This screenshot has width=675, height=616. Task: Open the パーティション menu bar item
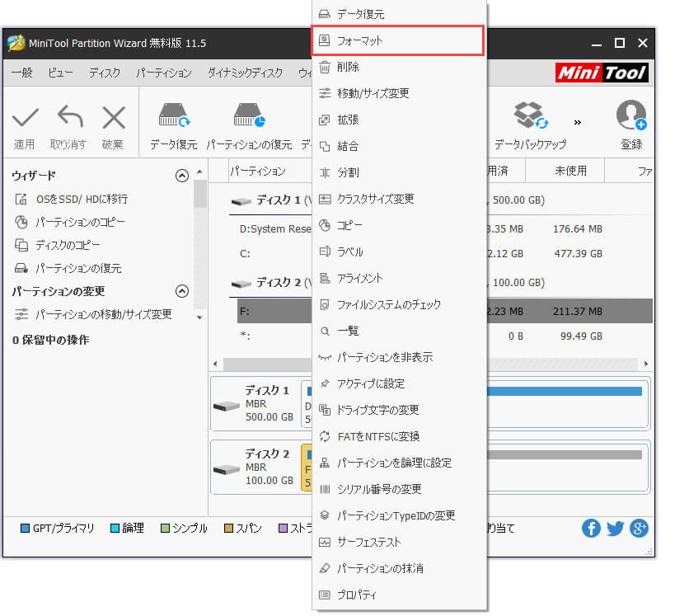[x=164, y=73]
